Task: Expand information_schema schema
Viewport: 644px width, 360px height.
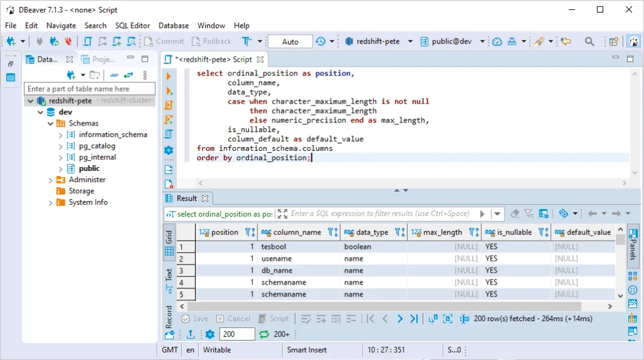Action: (60, 134)
